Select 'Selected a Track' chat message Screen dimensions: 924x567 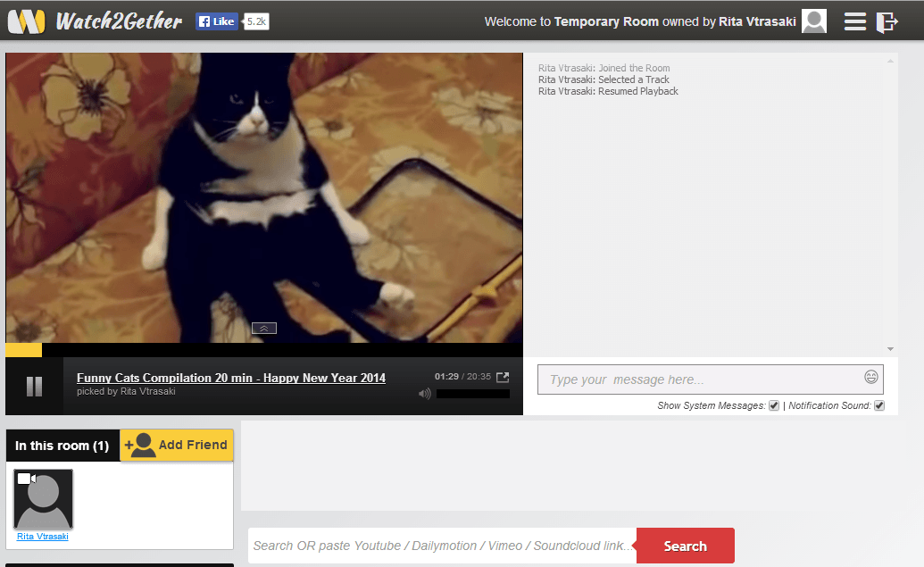[x=604, y=79]
